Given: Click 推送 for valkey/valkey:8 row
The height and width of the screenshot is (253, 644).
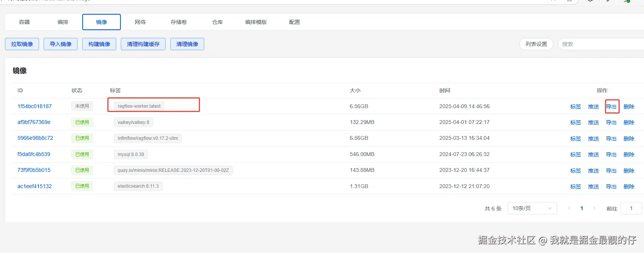Looking at the screenshot, I should [x=593, y=122].
